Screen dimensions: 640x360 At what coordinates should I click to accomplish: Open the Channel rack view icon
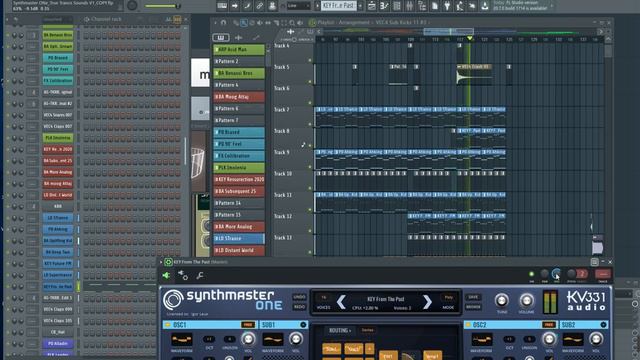[x=397, y=6]
